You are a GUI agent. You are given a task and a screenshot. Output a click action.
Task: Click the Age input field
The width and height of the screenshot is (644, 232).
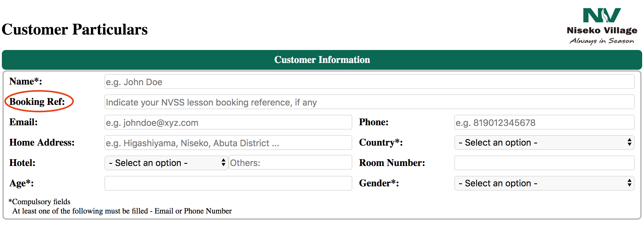click(228, 183)
